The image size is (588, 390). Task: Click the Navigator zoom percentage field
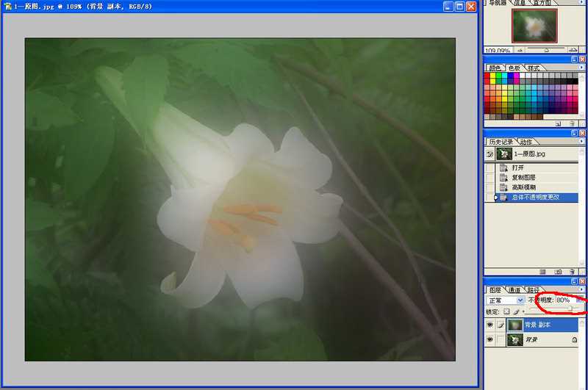[x=498, y=50]
